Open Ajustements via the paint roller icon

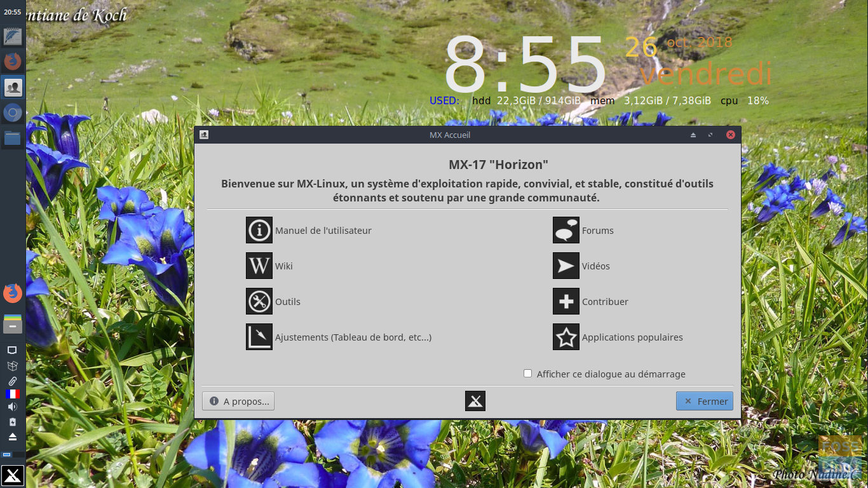(x=259, y=337)
